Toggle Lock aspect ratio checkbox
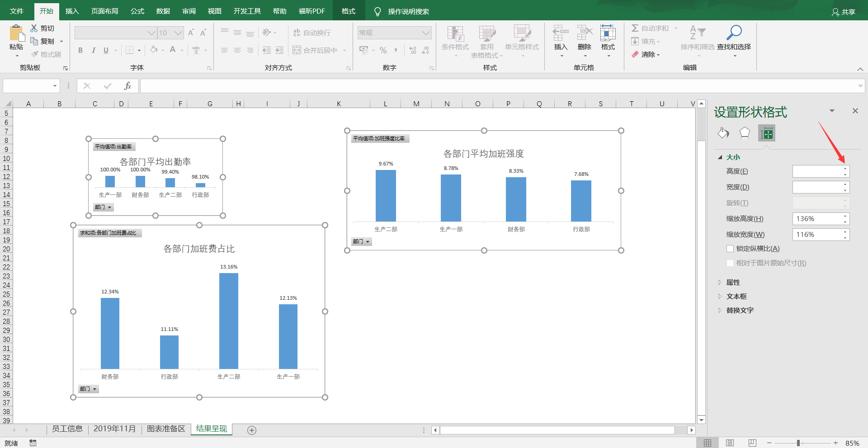The image size is (868, 448). (730, 249)
